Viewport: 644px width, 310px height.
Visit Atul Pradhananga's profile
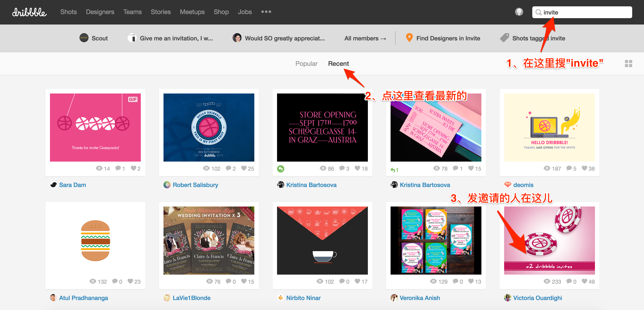(84, 298)
